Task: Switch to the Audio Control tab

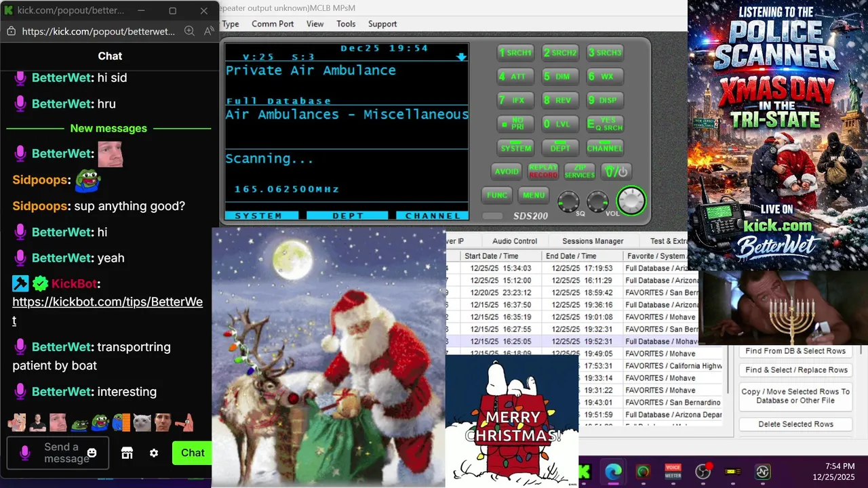Action: pyautogui.click(x=515, y=241)
